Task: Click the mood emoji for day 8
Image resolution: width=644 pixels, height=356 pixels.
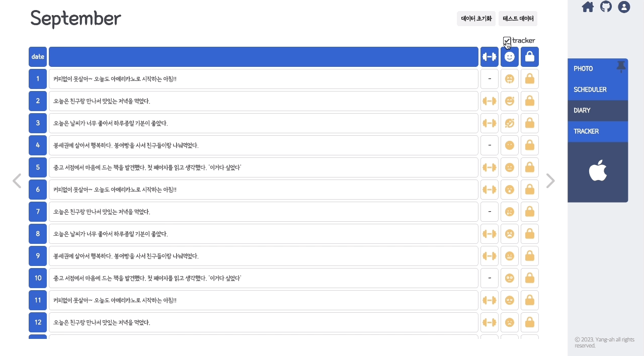Action: pyautogui.click(x=510, y=234)
